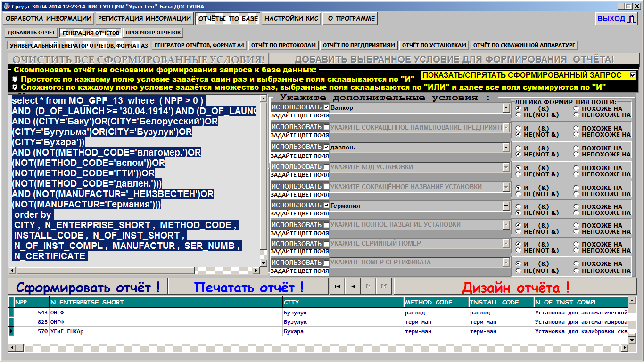Open УКАЖИТЕ КОД УСТАНОВКИ dropdown

click(506, 167)
